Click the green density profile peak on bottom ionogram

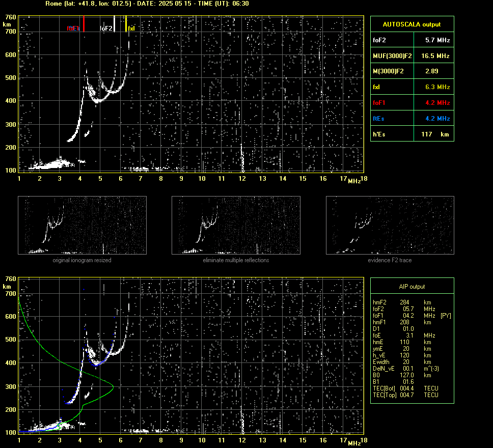[113, 386]
